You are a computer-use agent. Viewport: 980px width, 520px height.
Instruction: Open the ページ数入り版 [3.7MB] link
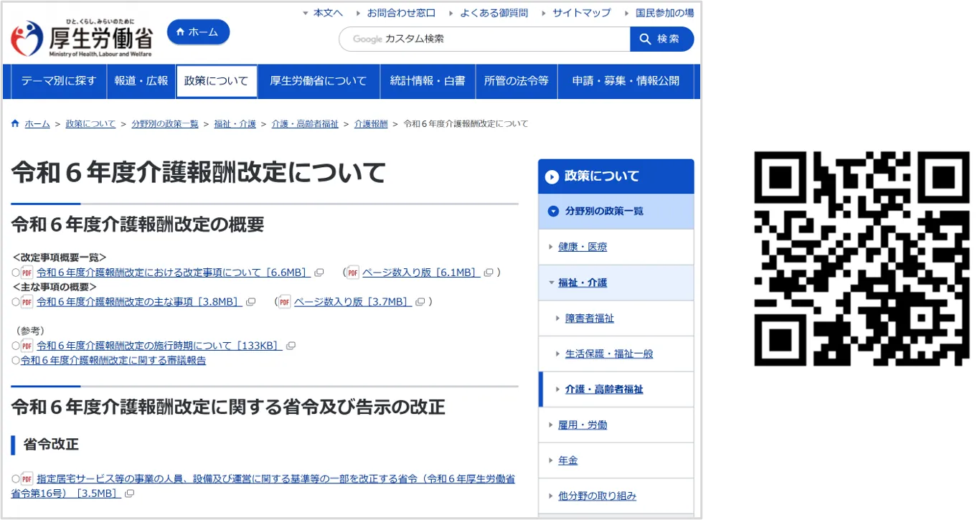353,302
